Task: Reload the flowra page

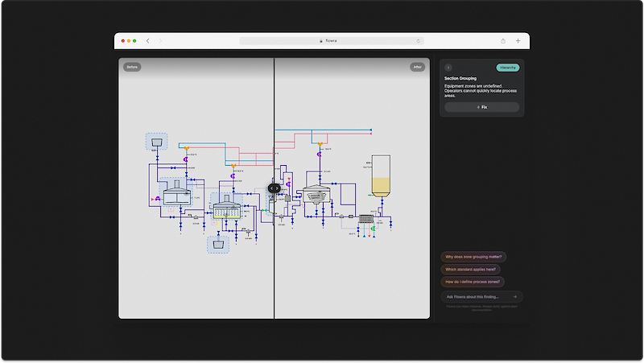Action: tap(418, 41)
